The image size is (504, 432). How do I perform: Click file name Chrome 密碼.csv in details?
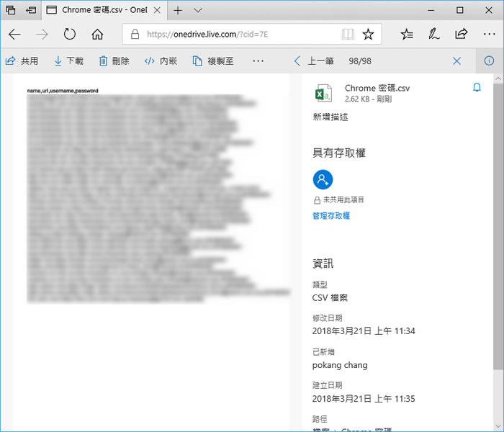point(377,88)
